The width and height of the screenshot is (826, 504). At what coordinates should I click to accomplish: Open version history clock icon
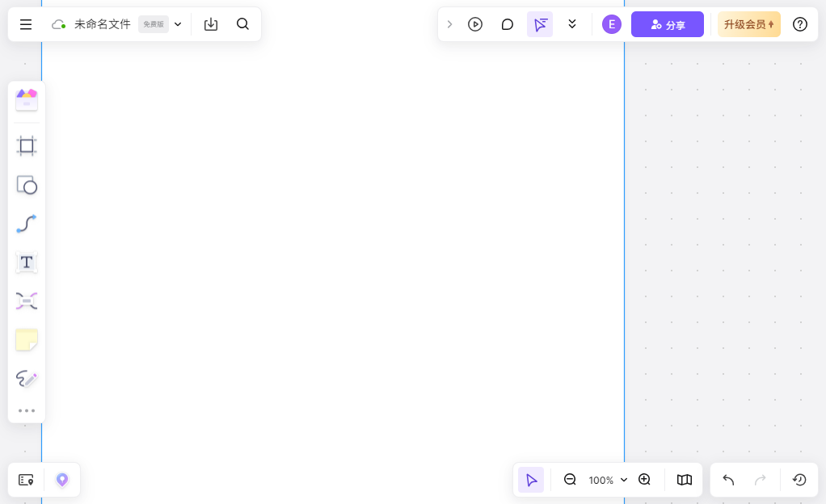coord(799,480)
